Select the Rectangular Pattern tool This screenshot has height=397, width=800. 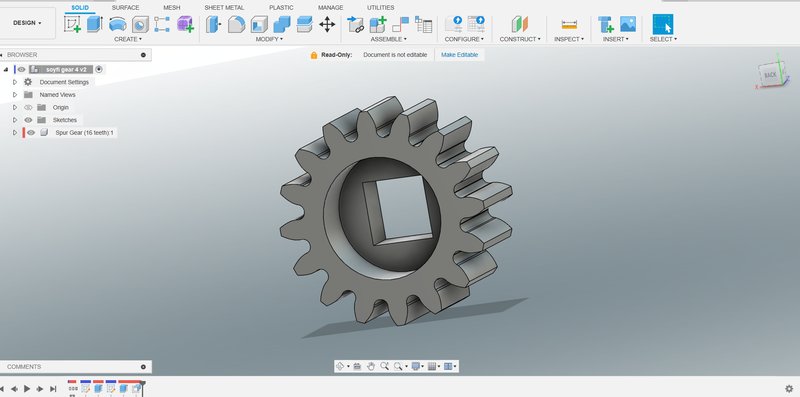pyautogui.click(x=162, y=24)
